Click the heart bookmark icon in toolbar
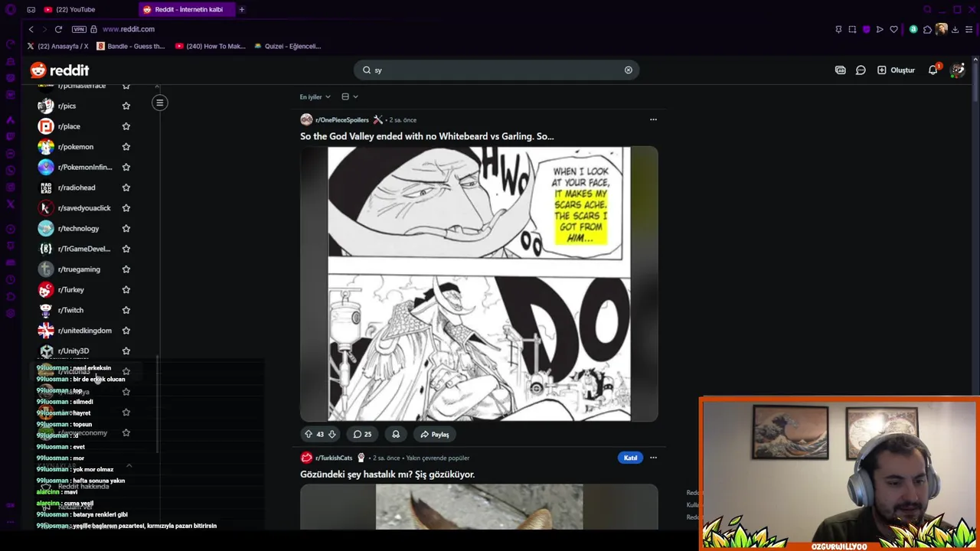 tap(893, 29)
